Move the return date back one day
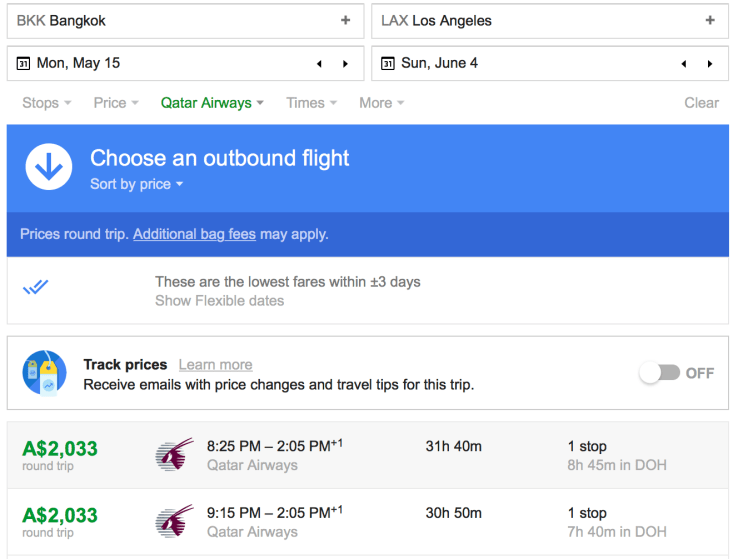 (x=683, y=63)
